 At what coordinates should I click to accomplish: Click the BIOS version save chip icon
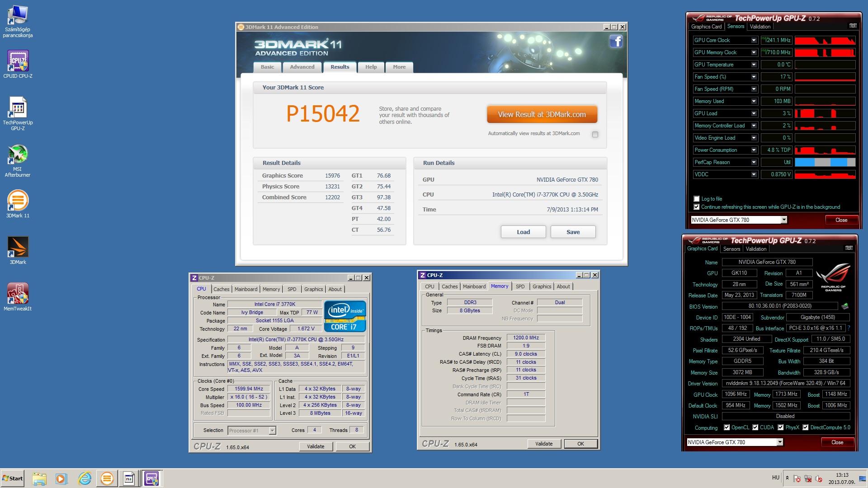point(844,306)
